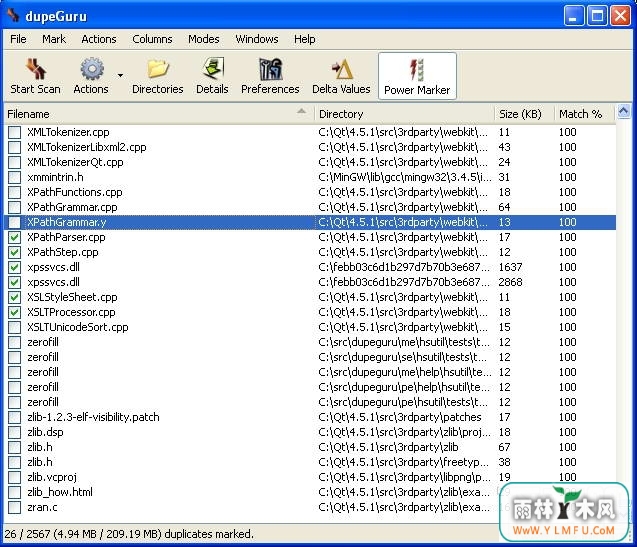This screenshot has height=547, width=637.
Task: Expand the Actions toolbar dropdown arrow
Action: tap(120, 76)
